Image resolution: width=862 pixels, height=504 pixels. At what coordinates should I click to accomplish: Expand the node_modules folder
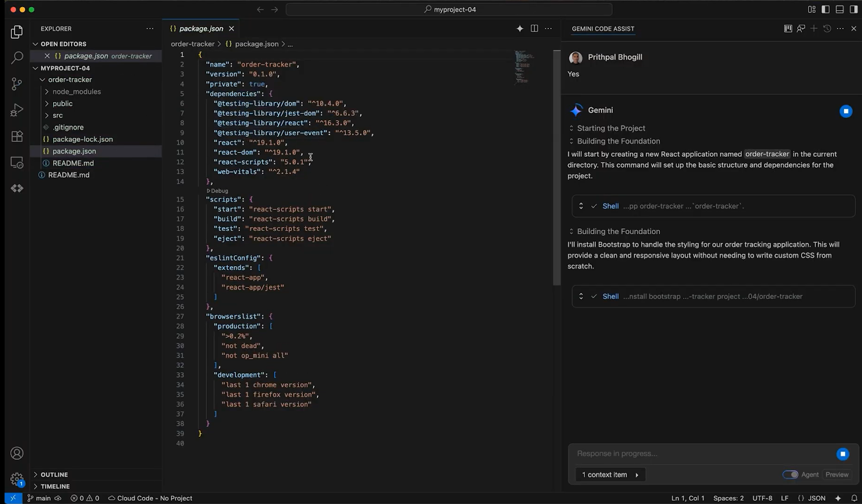pos(77,92)
